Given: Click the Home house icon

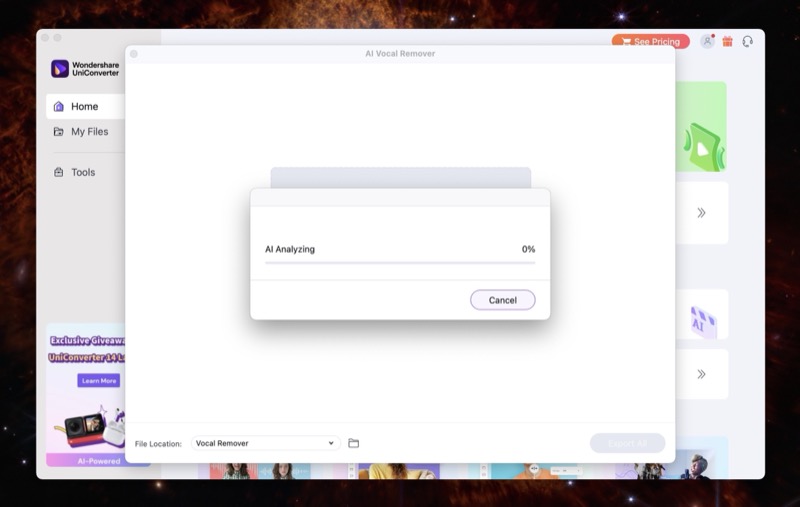Looking at the screenshot, I should (x=59, y=106).
